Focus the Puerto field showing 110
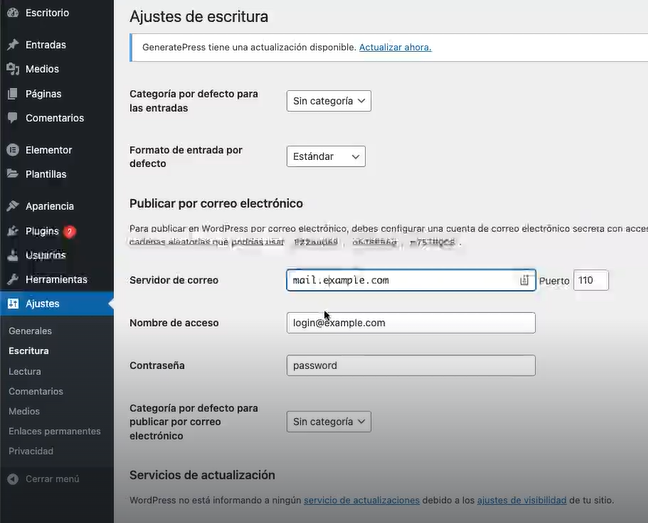This screenshot has height=523, width=648. [591, 280]
